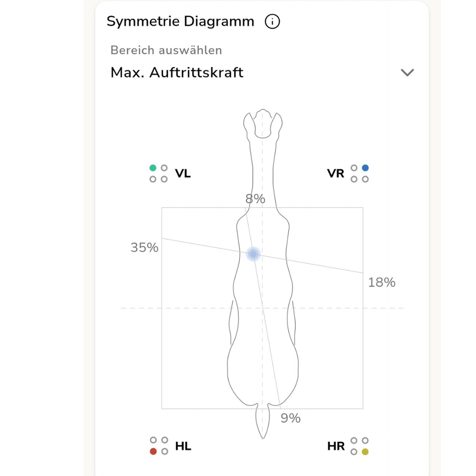The image size is (476, 476).
Task: Click the Max. Auftrittskraft selected value text
Action: pos(177,72)
